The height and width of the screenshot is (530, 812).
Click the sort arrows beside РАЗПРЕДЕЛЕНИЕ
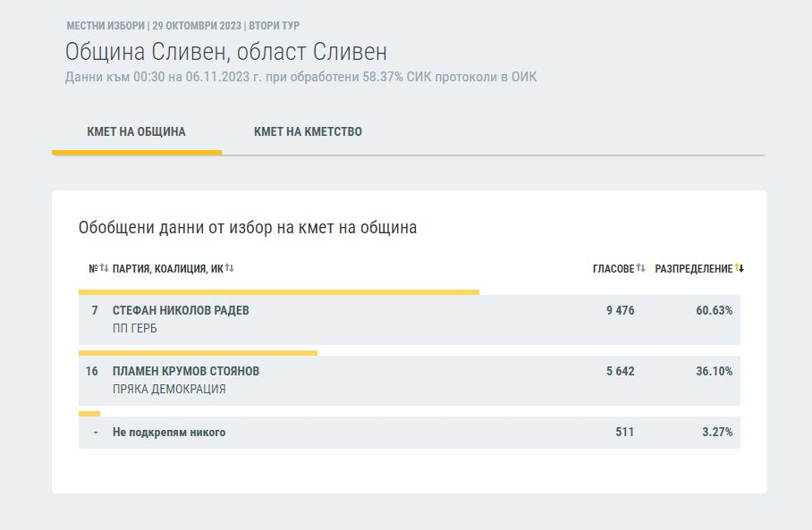click(x=739, y=267)
